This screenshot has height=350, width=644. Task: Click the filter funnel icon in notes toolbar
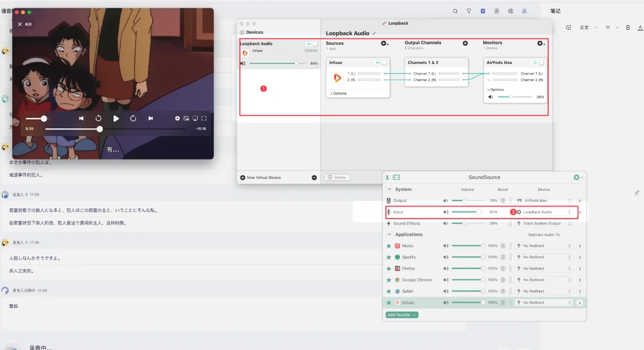(x=469, y=11)
